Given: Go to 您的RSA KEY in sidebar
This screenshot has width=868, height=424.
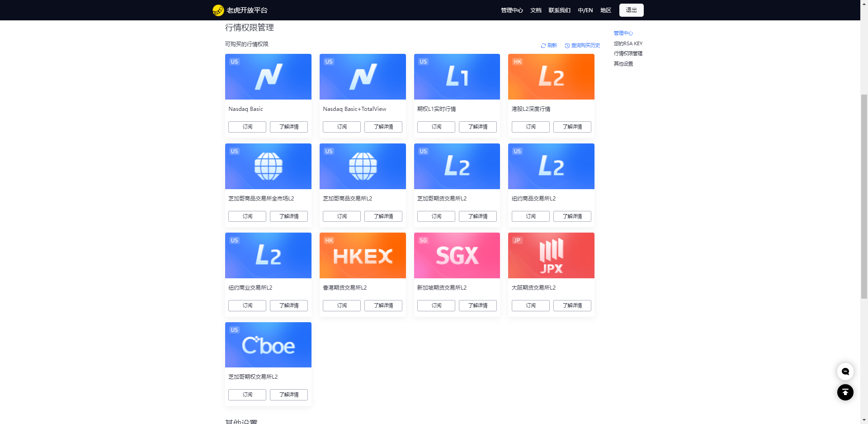Looking at the screenshot, I should 628,43.
